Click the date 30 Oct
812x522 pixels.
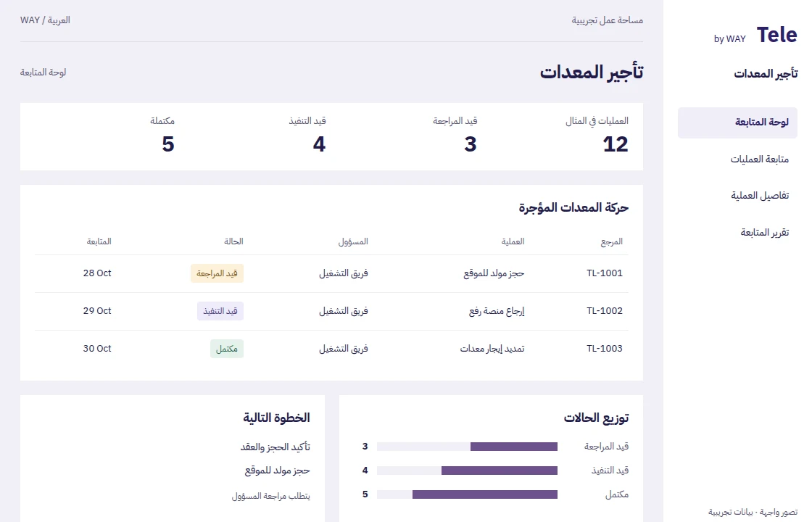tap(97, 349)
